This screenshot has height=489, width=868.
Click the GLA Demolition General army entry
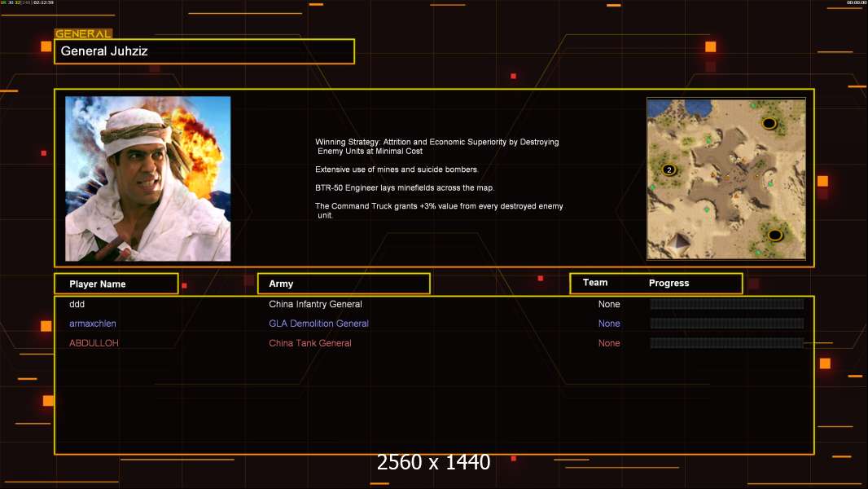coord(318,324)
